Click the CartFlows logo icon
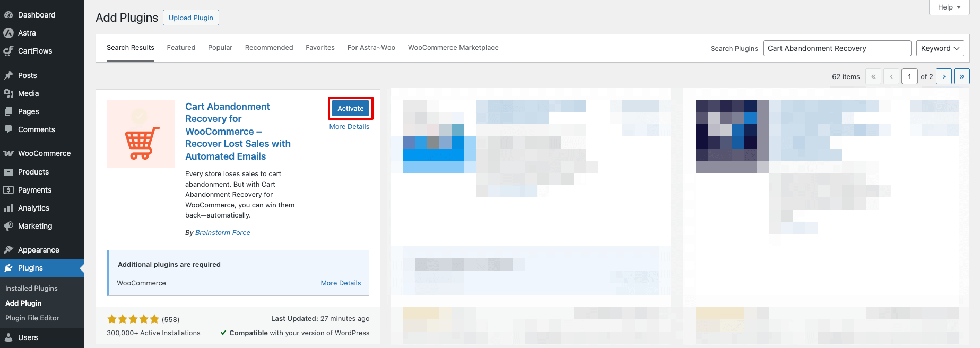The width and height of the screenshot is (980, 348). point(8,51)
